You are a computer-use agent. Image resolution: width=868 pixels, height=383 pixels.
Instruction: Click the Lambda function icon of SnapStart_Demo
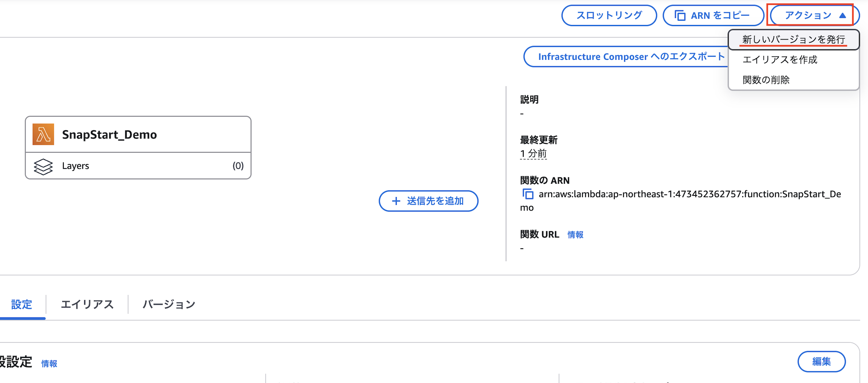coord(43,134)
